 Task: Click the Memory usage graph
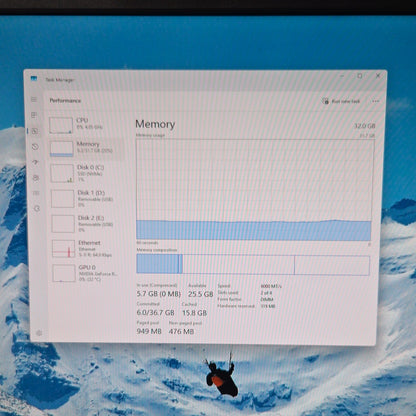[x=255, y=190]
